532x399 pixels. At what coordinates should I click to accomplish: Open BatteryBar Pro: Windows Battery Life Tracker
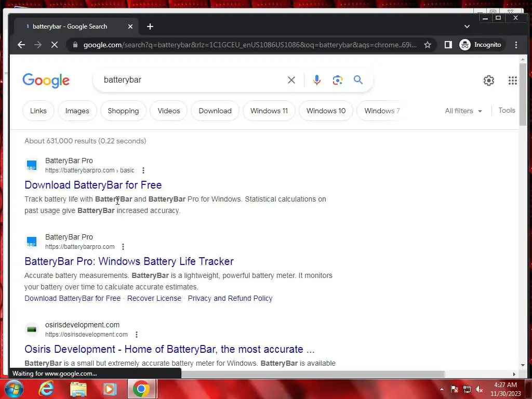[129, 261]
